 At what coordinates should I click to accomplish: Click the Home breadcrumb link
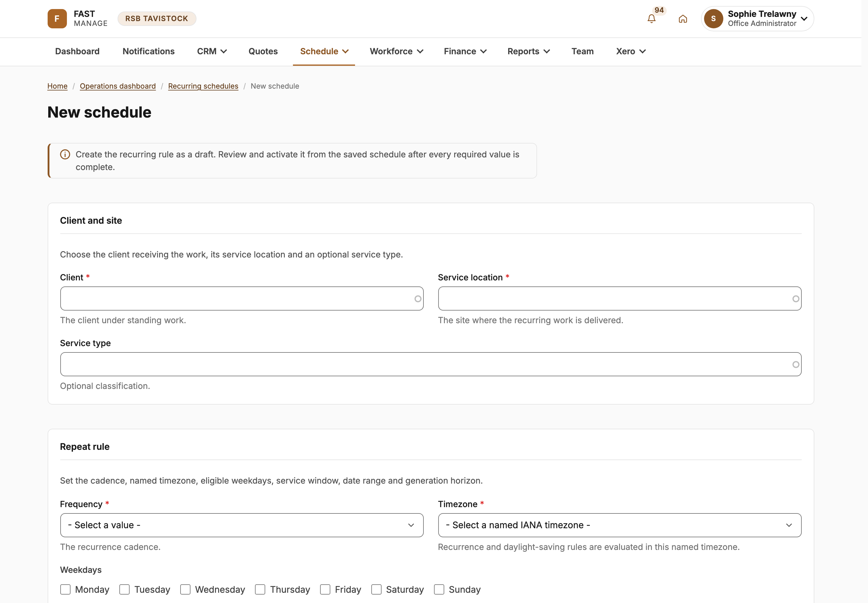point(57,86)
